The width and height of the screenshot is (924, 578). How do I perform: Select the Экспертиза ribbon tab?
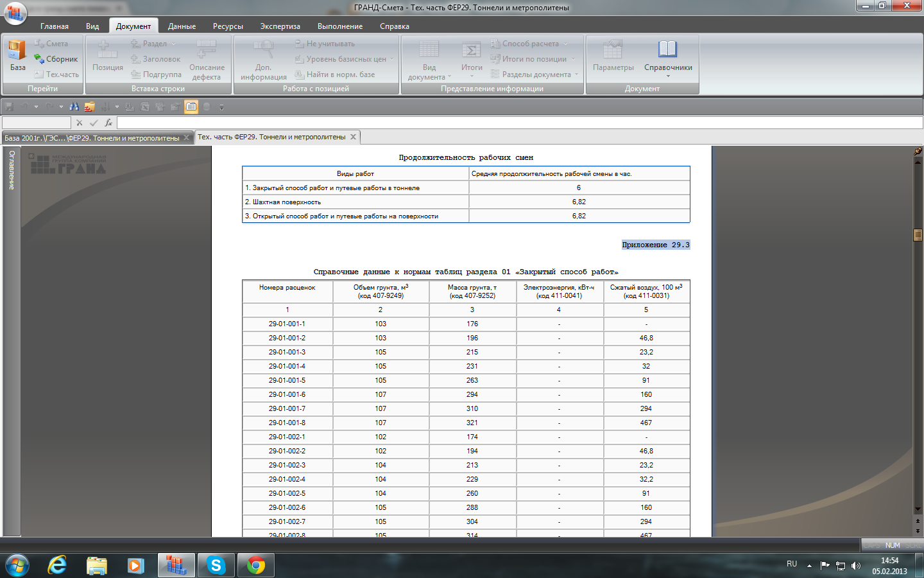(x=280, y=26)
